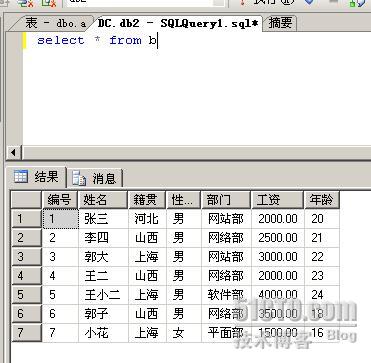This screenshot has height=363, width=371.
Task: Click the 网站部 cell in 张三's row
Action: point(226,219)
